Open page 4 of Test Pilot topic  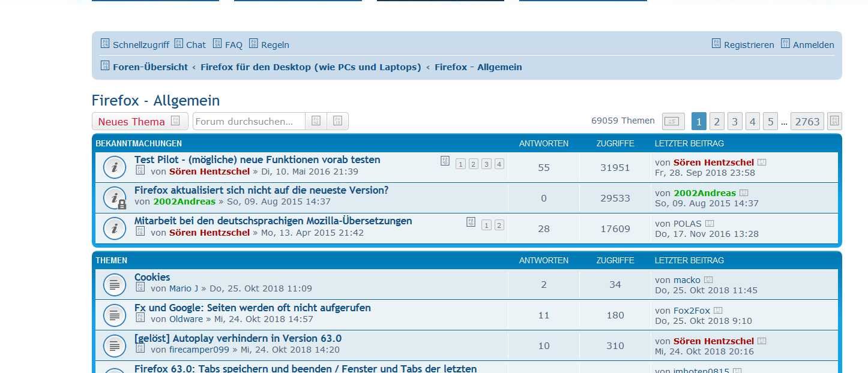pyautogui.click(x=499, y=164)
